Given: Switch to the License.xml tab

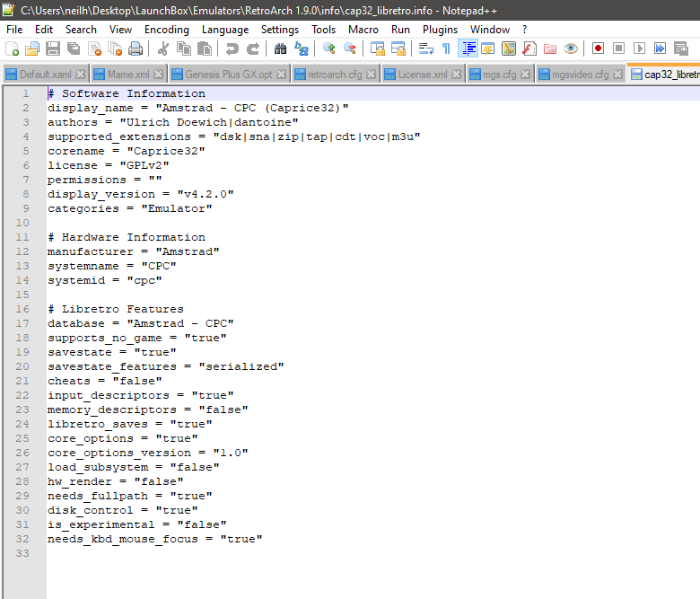Looking at the screenshot, I should [x=423, y=75].
